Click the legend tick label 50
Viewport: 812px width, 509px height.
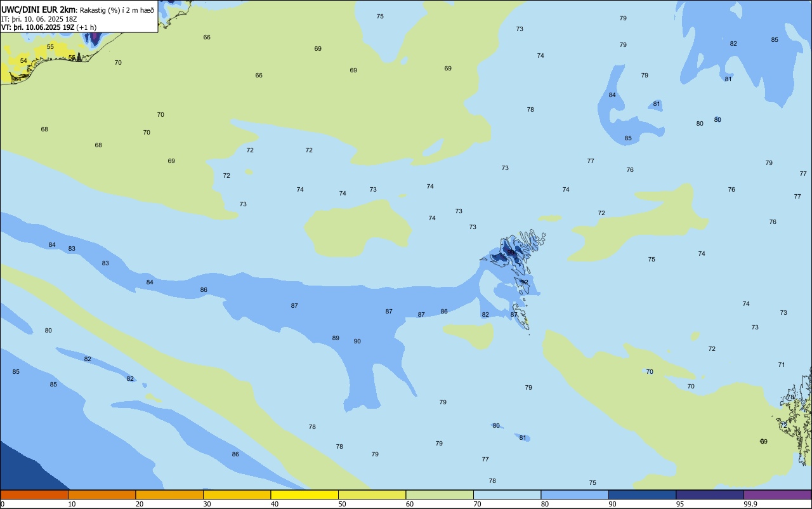342,504
